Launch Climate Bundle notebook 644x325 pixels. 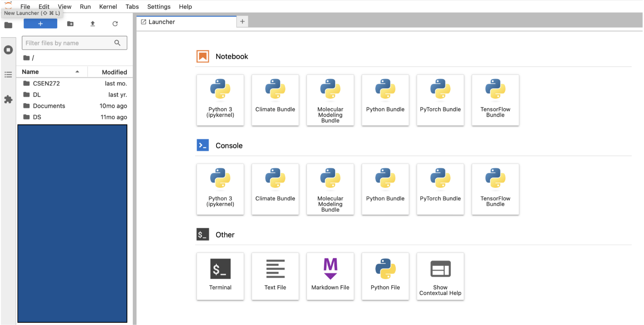[x=275, y=100]
